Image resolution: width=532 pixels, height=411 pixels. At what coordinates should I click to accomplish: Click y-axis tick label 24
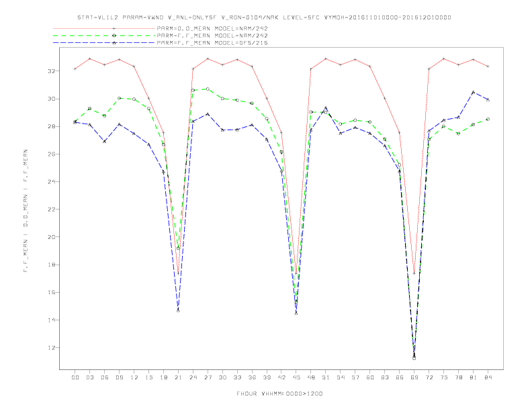click(52, 182)
